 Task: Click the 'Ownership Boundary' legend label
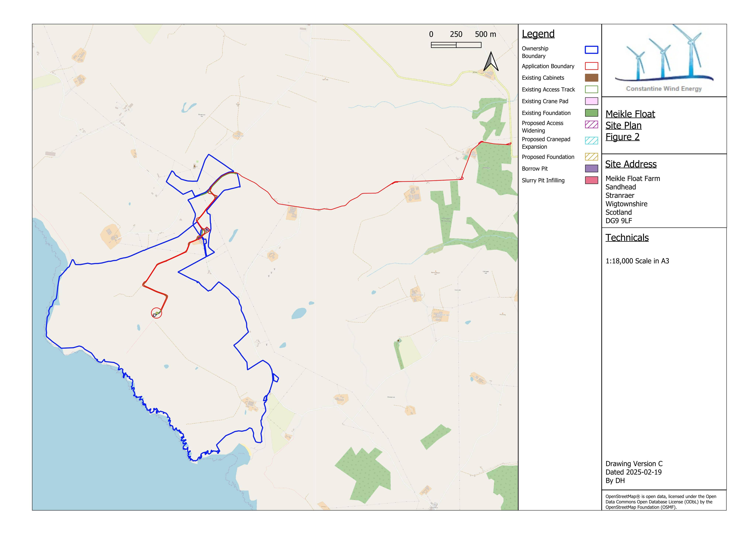click(x=535, y=52)
